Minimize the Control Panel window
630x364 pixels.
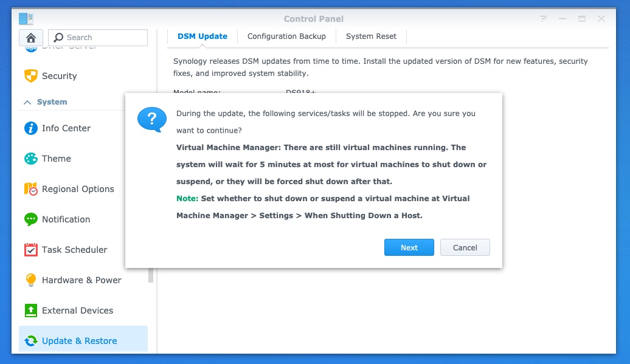click(562, 18)
